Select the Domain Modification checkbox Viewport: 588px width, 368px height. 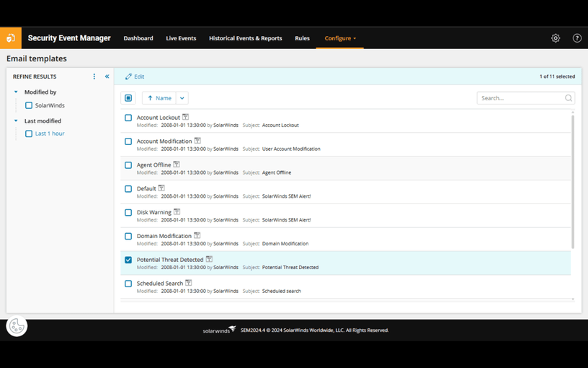coord(128,236)
